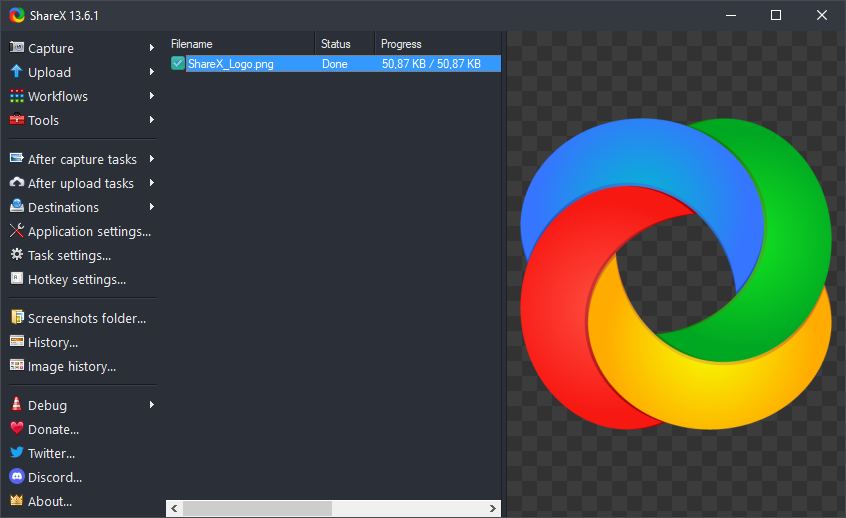Expand the Capture submenu arrow
The image size is (846, 518).
(x=152, y=48)
